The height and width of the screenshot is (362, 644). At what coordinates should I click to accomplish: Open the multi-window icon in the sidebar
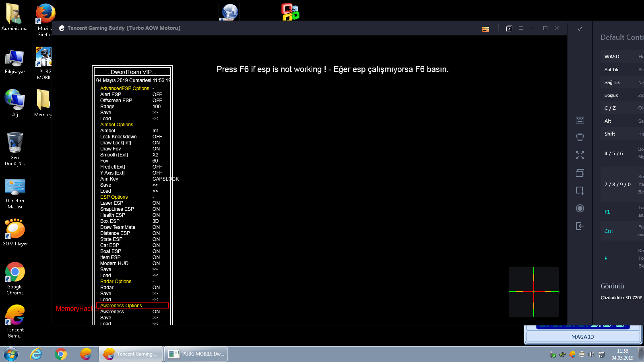[580, 173]
